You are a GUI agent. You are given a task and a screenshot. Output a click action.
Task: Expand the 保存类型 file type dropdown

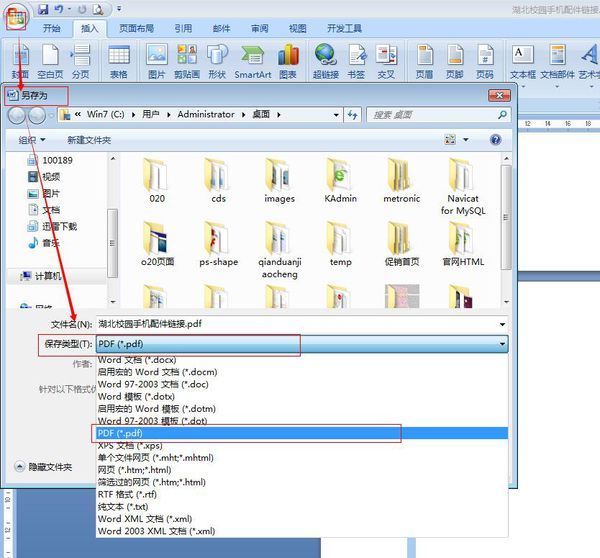[x=501, y=344]
